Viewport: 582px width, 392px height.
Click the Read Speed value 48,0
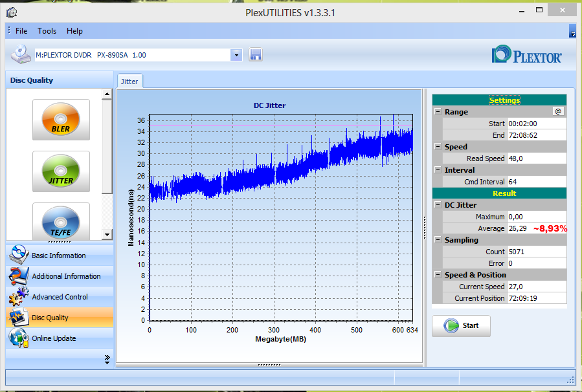pos(536,158)
